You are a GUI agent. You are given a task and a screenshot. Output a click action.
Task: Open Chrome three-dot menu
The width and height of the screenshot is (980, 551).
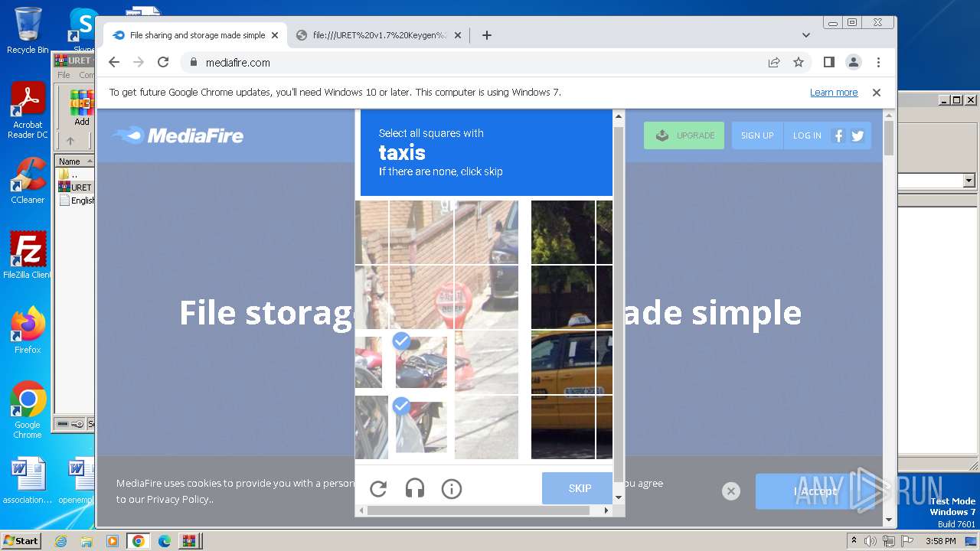click(x=878, y=63)
